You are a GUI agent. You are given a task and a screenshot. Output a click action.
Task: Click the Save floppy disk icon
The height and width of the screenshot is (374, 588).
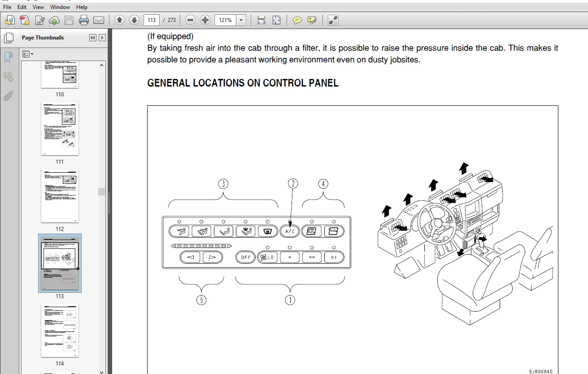(x=69, y=20)
